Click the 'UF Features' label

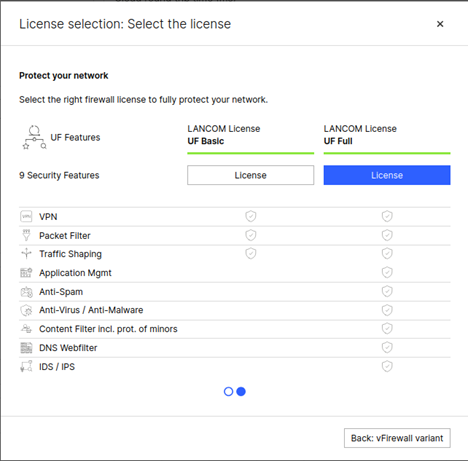coord(75,137)
